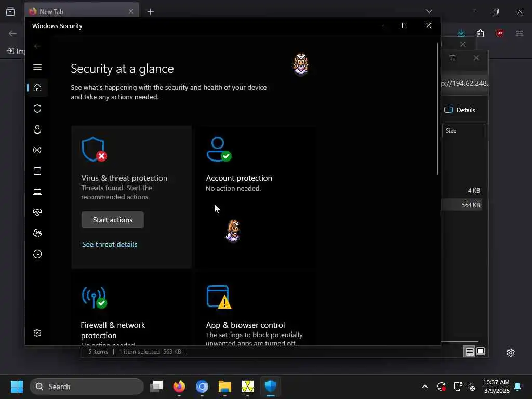Open Firefox from the taskbar

[179, 387]
